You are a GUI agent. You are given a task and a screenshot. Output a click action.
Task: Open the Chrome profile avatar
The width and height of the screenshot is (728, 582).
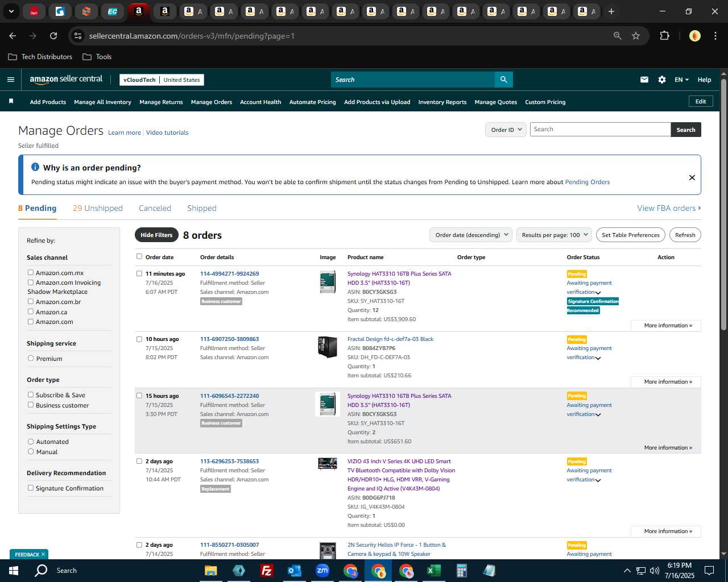pyautogui.click(x=694, y=36)
